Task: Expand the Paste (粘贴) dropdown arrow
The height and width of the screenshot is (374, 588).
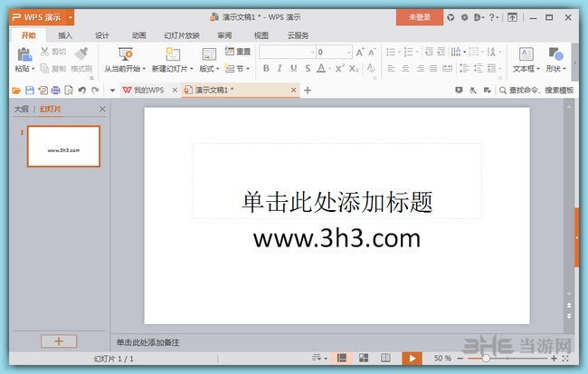Action: pos(33,69)
